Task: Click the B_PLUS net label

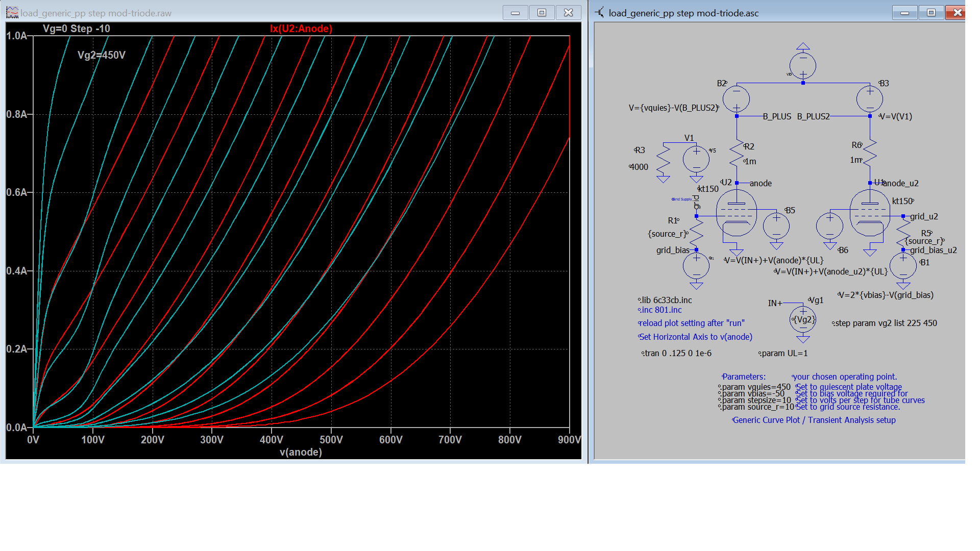Action: click(777, 116)
